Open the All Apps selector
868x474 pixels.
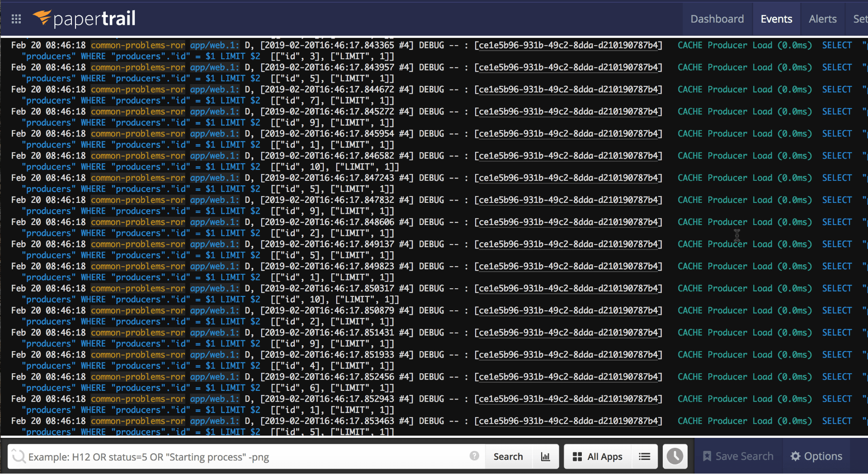[597, 457]
